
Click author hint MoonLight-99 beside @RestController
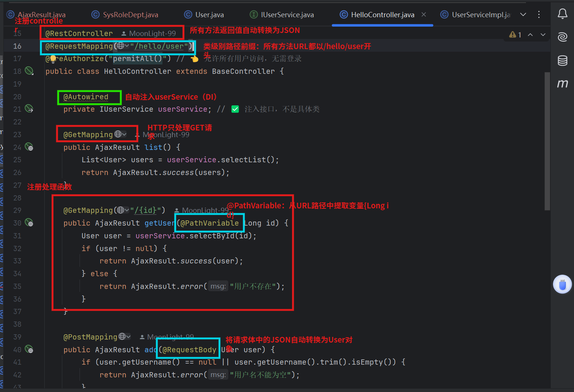tap(149, 33)
